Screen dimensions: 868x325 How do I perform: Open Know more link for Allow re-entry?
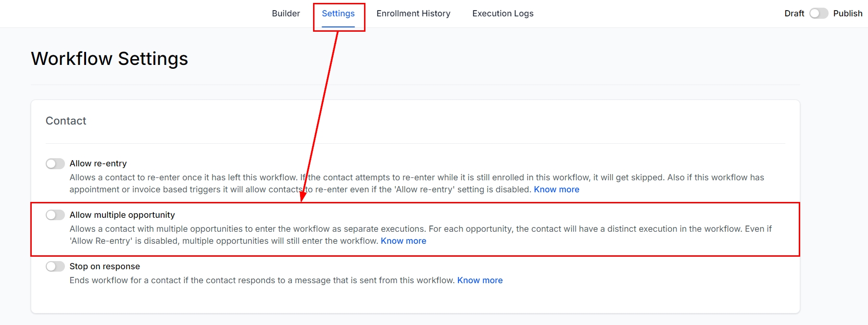[556, 189]
